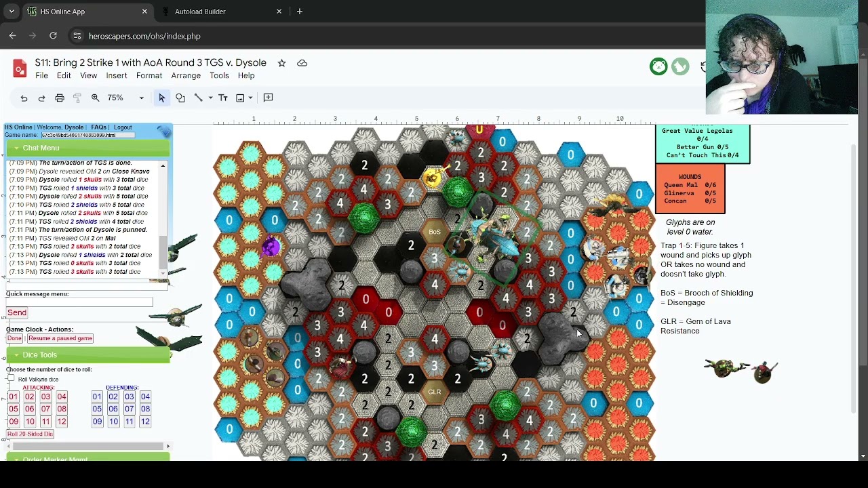Viewport: 868px width, 488px height.
Task: Close the HS Online App tab
Action: tap(144, 12)
